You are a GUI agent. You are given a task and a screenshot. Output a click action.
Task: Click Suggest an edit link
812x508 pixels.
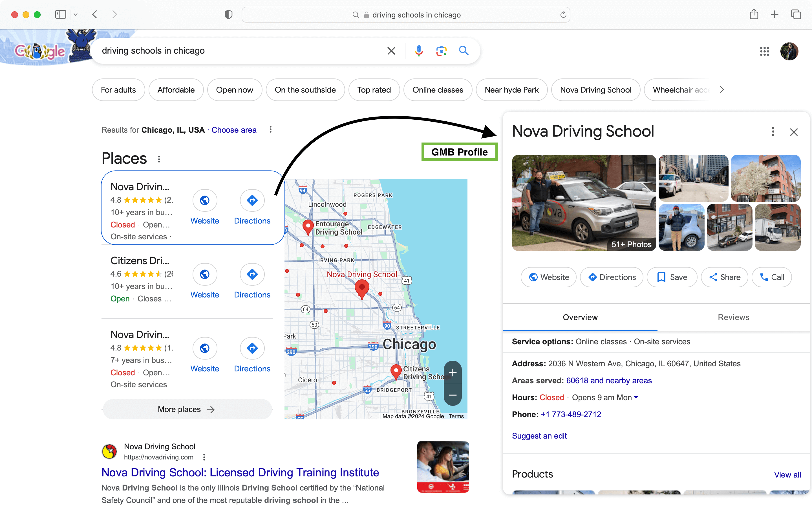tap(539, 436)
